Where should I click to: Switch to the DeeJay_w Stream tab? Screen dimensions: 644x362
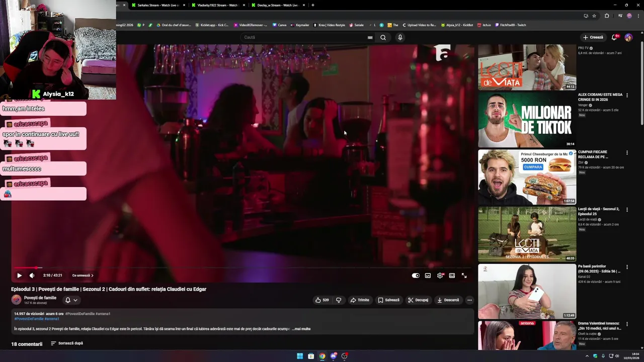[278, 5]
